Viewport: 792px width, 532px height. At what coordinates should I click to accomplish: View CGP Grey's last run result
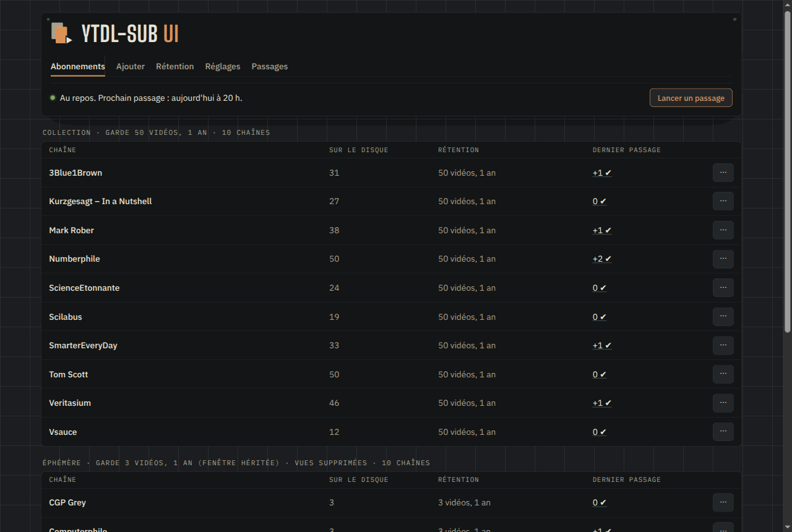600,502
